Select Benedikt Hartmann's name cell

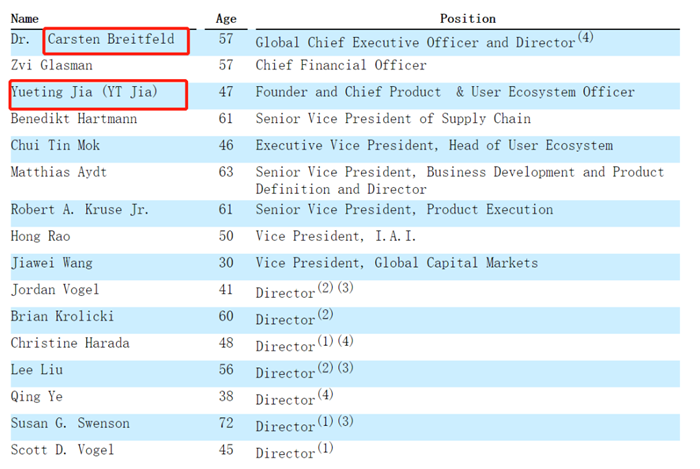click(x=73, y=120)
